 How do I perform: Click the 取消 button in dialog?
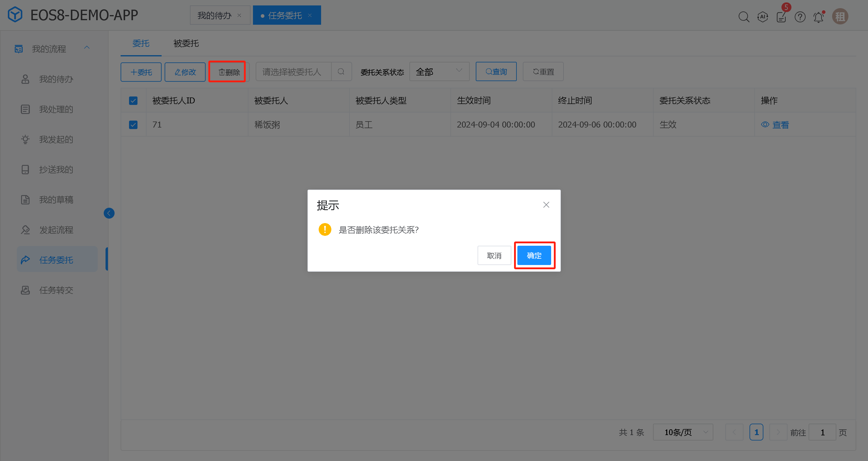click(494, 255)
